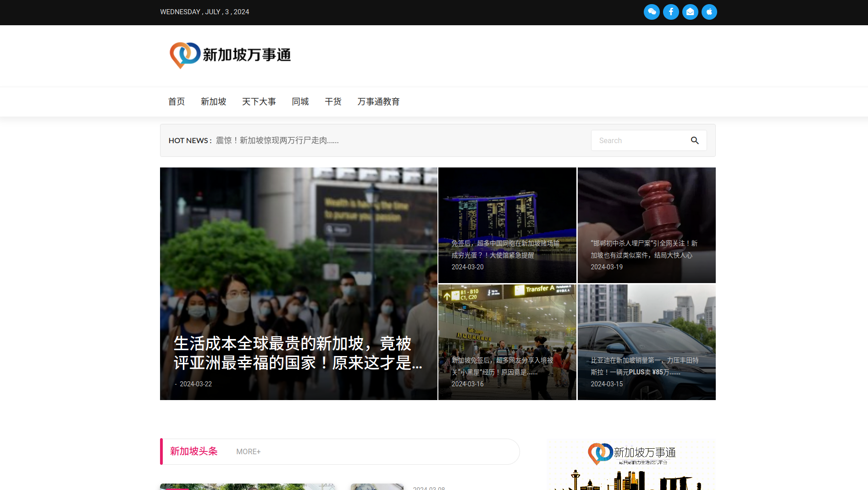The height and width of the screenshot is (490, 868).
Task: Open the 首页 navigation menu item
Action: click(176, 101)
